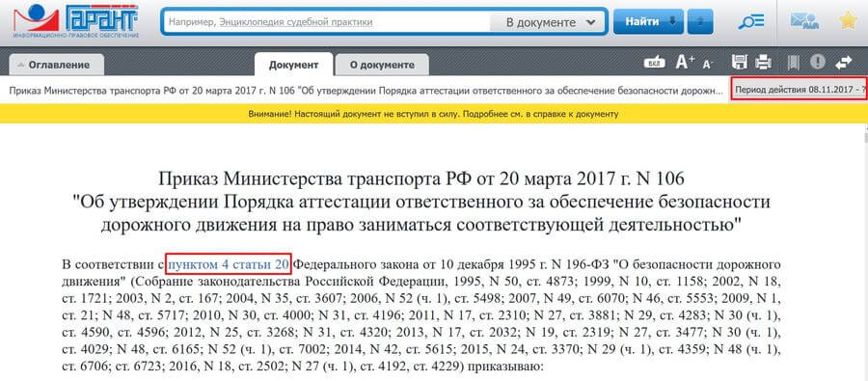Follow the 'пунктом 4 статьи 20' link
868x381 pixels.
(229, 264)
